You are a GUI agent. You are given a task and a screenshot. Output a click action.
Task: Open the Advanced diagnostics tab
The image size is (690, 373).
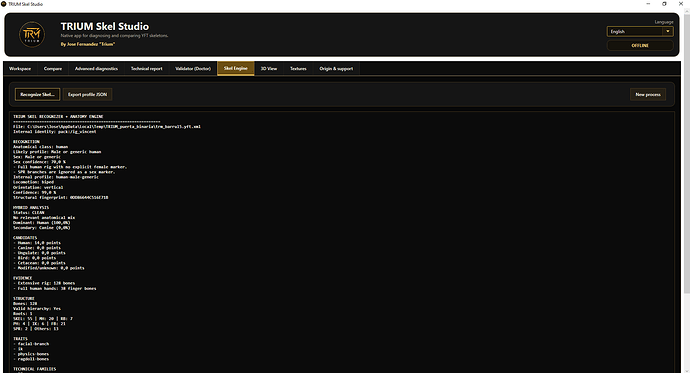pyautogui.click(x=96, y=69)
